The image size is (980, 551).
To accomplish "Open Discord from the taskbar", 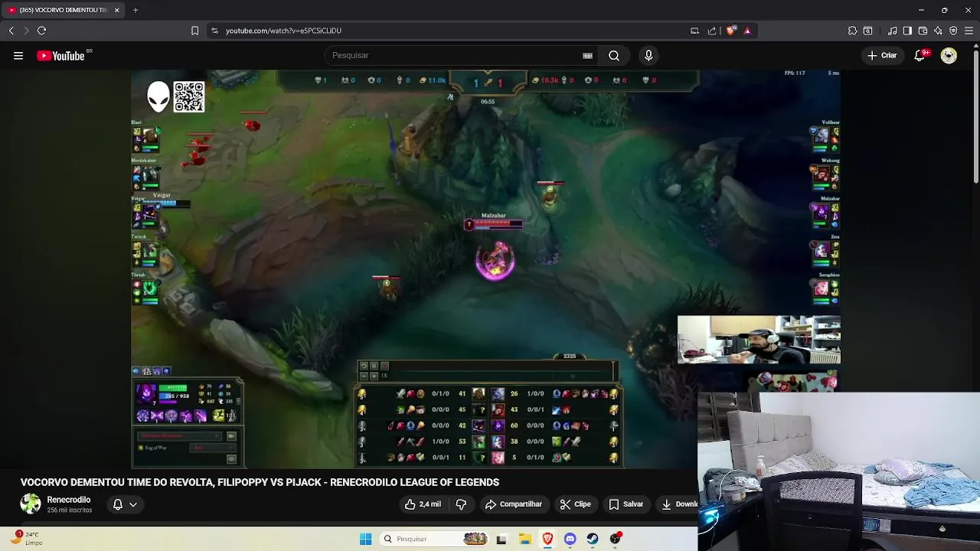I will click(570, 539).
